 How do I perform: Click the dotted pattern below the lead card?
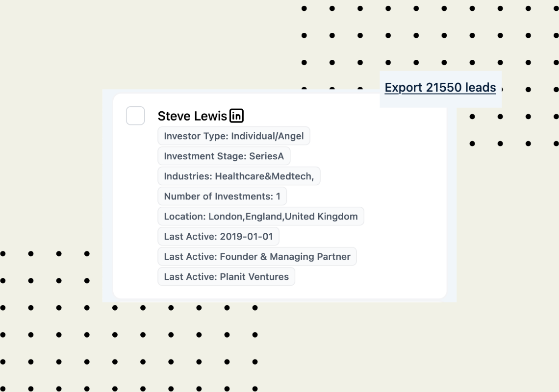tap(128, 347)
